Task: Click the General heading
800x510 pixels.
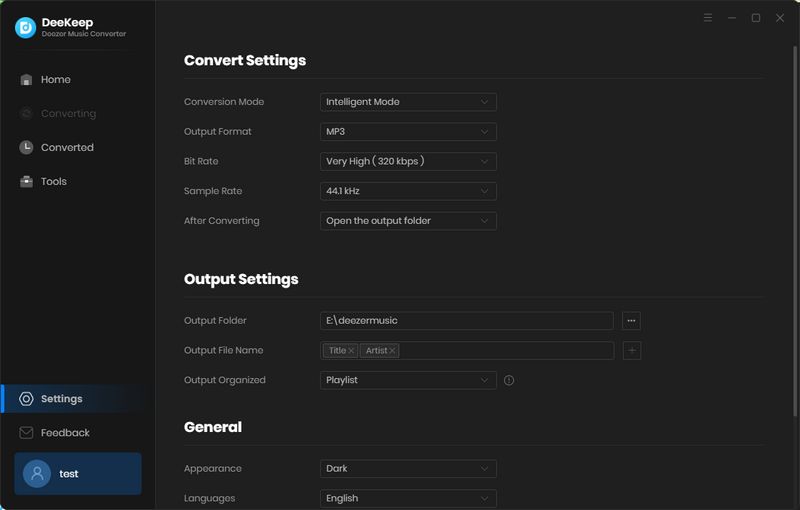Action: (x=213, y=427)
